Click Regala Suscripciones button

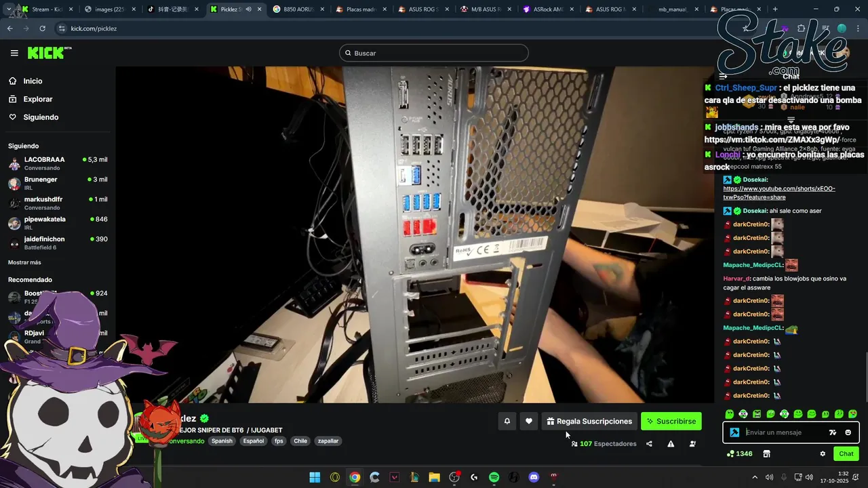click(589, 422)
